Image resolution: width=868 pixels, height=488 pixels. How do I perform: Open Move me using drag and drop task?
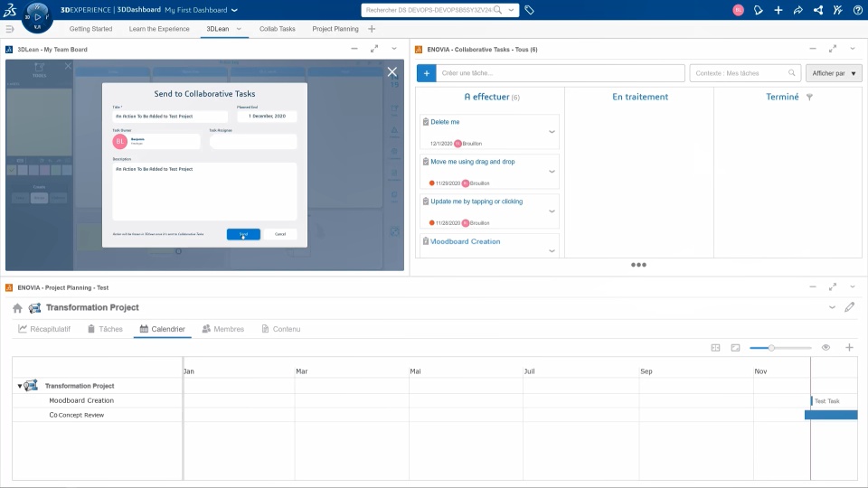pos(473,162)
